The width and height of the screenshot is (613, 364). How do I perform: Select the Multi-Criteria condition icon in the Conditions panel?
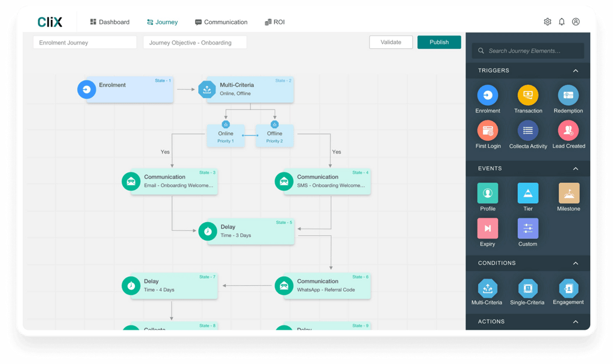pos(488,288)
